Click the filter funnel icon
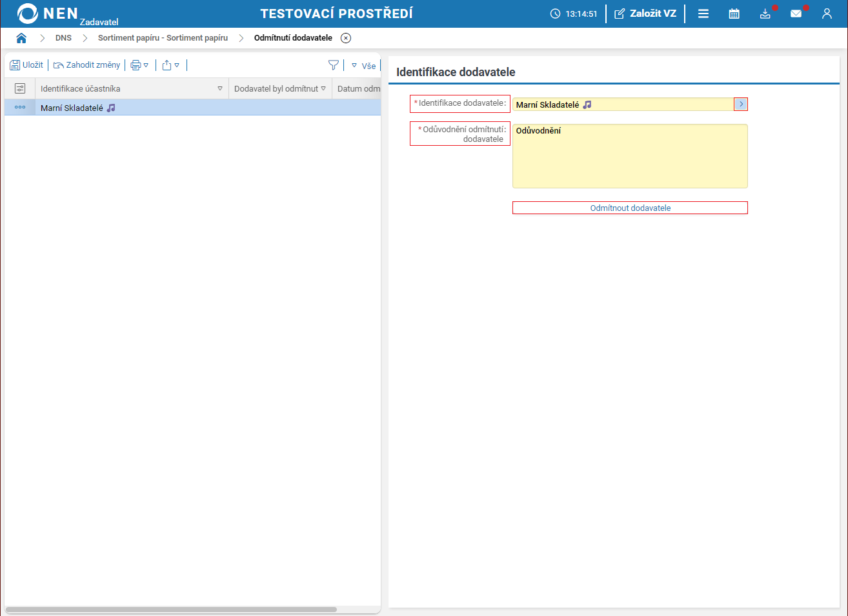 click(333, 65)
